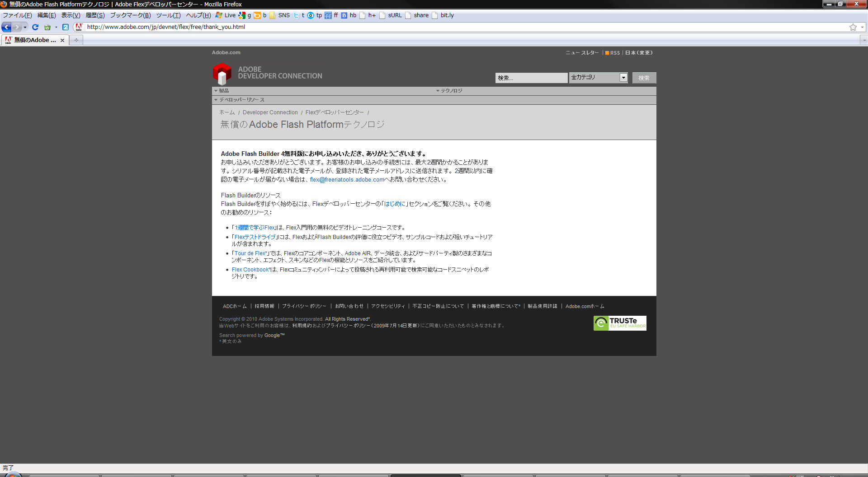Open the SNS bookmark folder
Screen dimensions: 868x477
[x=279, y=15]
